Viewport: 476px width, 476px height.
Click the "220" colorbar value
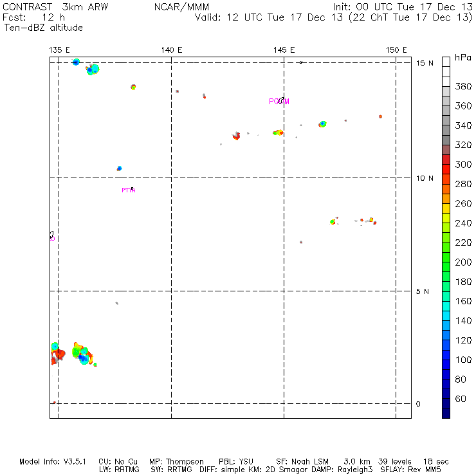tap(463, 243)
